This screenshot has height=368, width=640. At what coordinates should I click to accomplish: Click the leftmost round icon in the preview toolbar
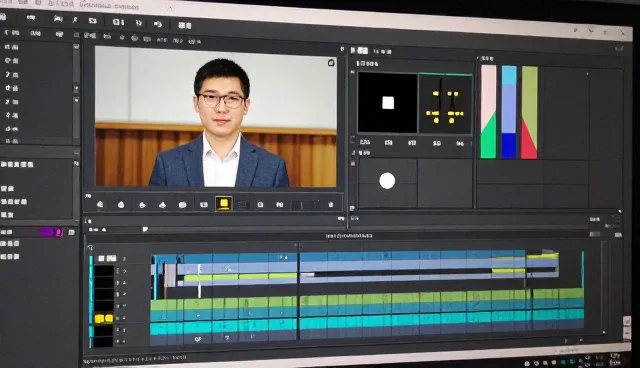(100, 205)
